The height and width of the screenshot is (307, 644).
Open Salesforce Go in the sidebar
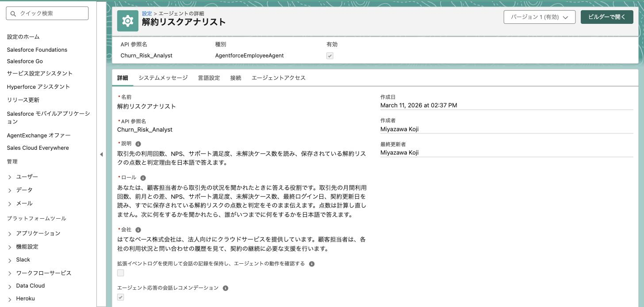25,61
